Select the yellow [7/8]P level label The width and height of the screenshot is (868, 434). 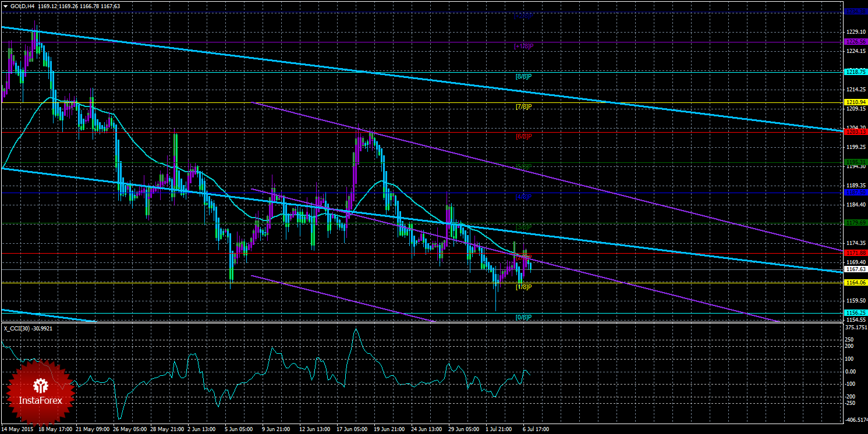pos(524,106)
